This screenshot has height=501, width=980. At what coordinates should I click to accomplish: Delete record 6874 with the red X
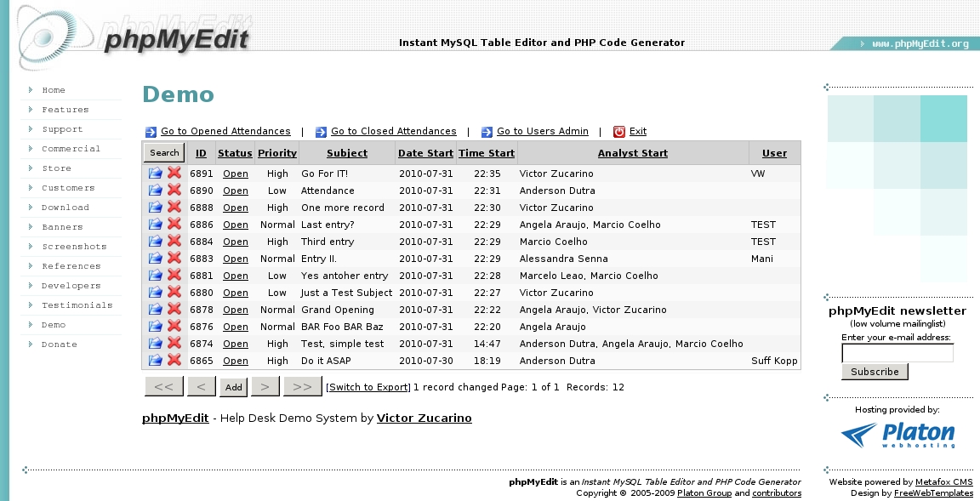click(174, 342)
